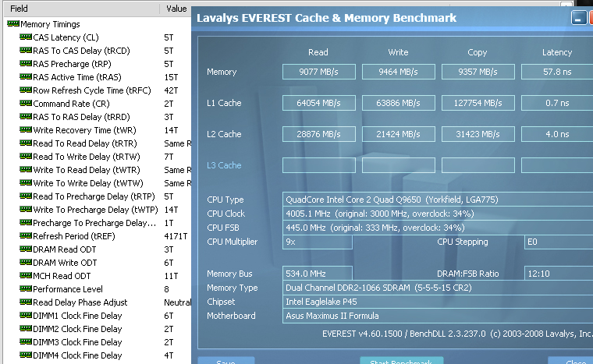The height and width of the screenshot is (364, 593).
Task: Click the L2 Cache Write result 21424 MB/s
Action: [398, 134]
